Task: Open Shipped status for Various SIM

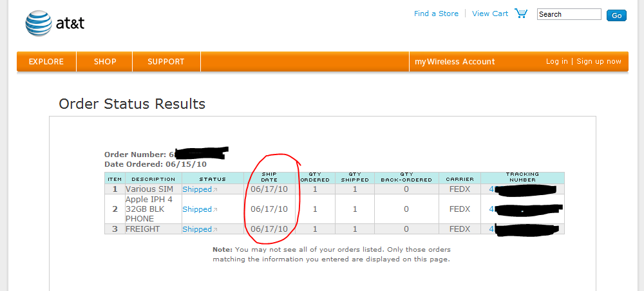Action: pos(196,189)
